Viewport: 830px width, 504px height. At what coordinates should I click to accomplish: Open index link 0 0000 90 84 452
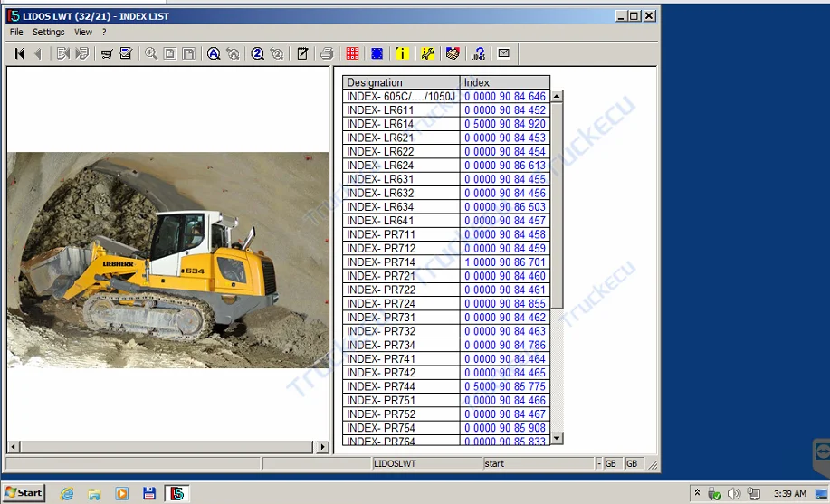505,110
